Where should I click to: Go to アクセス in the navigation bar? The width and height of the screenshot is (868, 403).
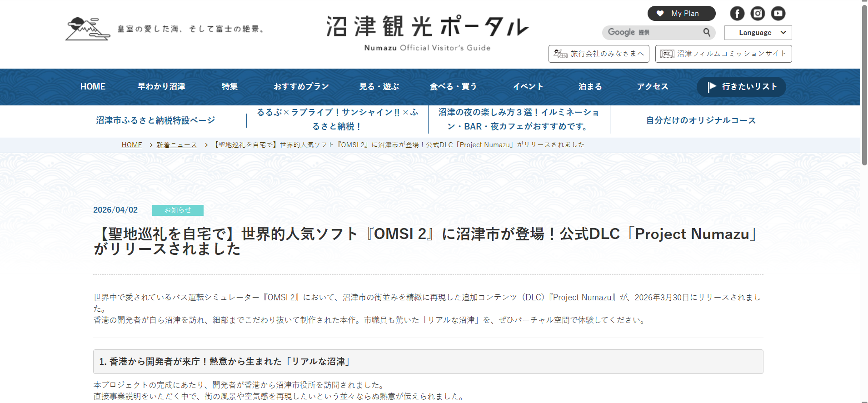click(653, 87)
